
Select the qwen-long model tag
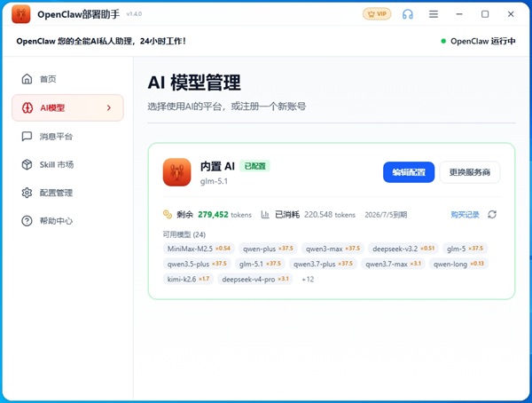tap(458, 264)
